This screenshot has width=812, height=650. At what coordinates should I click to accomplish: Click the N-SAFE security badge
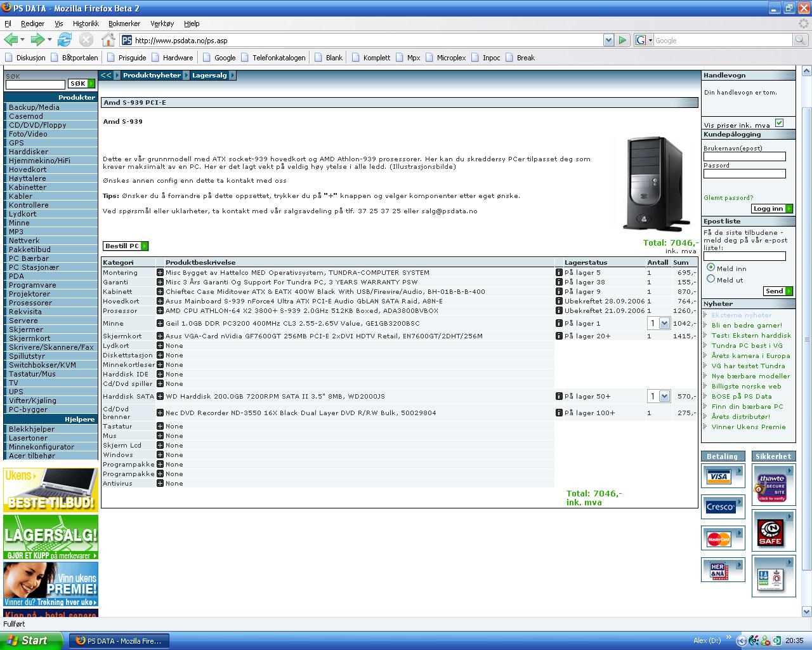(x=773, y=531)
